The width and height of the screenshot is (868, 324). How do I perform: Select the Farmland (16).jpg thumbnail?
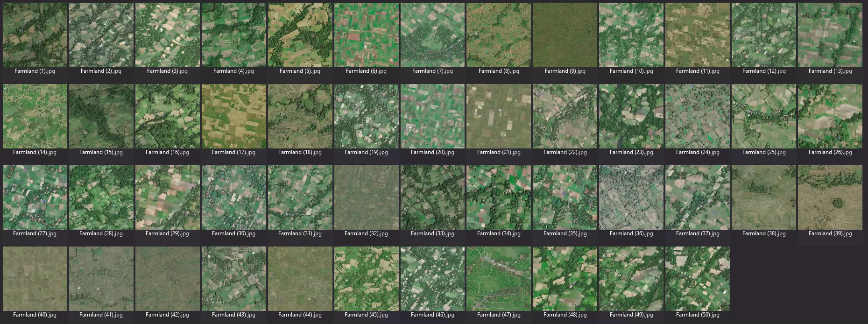167,116
